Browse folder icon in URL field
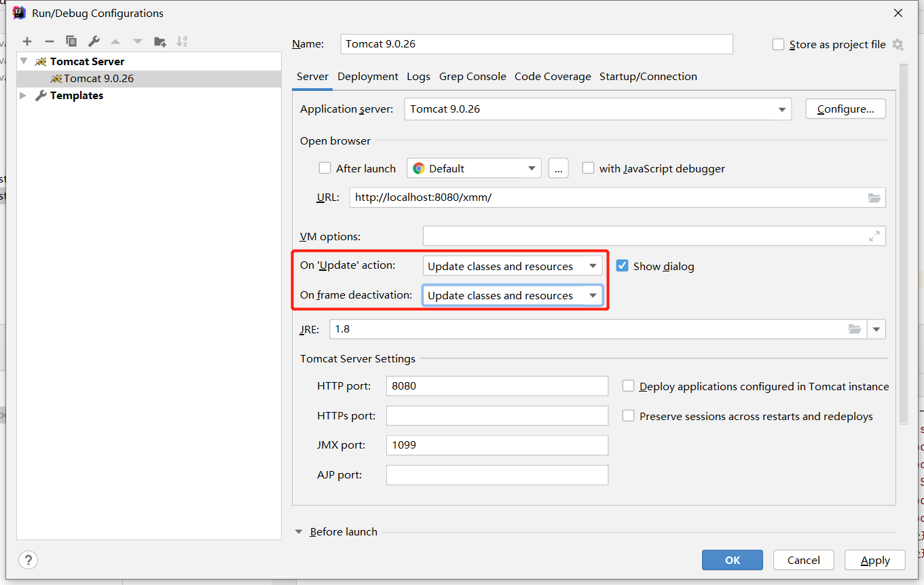 [x=874, y=197]
